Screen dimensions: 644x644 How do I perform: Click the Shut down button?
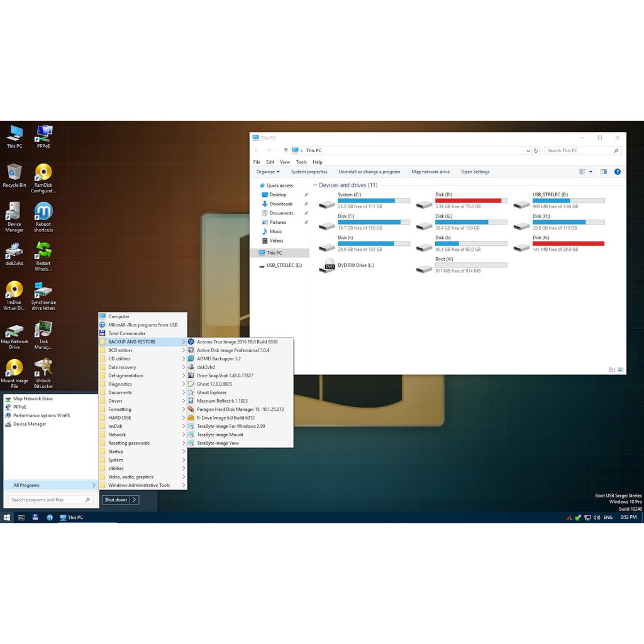click(x=116, y=500)
